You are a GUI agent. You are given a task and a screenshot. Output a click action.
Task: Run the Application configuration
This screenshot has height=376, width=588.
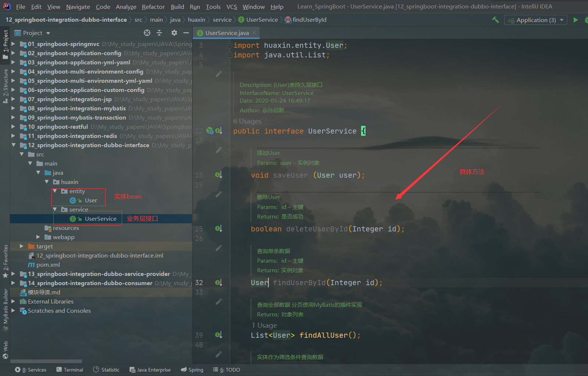[x=575, y=20]
